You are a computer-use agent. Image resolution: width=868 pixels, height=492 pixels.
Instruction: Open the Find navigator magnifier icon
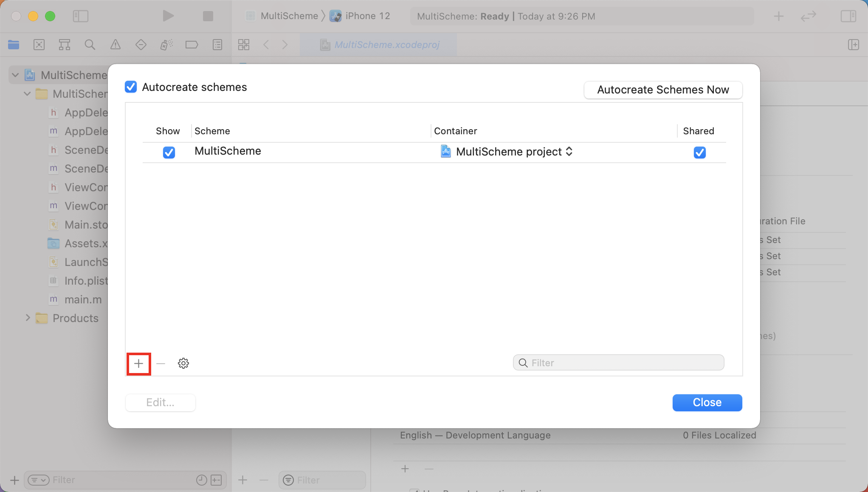click(x=90, y=45)
